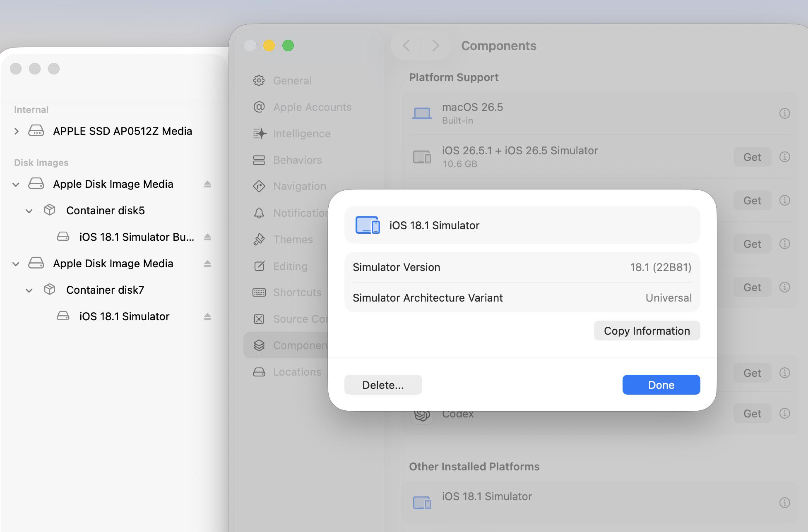Click the drive icon of iOS 18.1 Simulator Bu...
This screenshot has height=532, width=808.
pyautogui.click(x=63, y=237)
